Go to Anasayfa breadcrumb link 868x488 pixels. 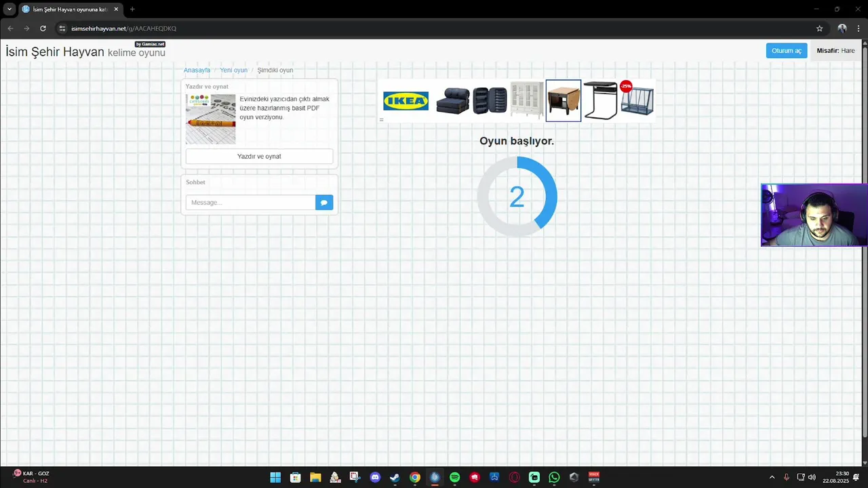(197, 70)
